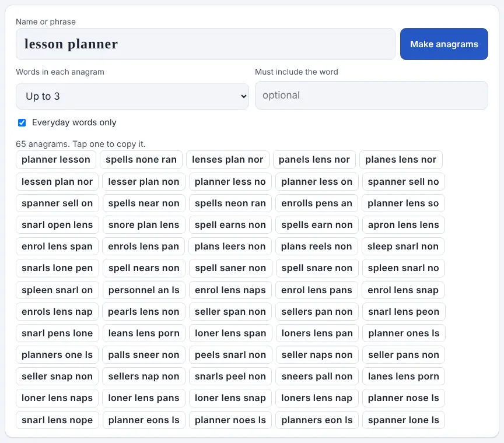Click "peels snarl non" anagram
This screenshot has height=443, width=504.
pos(230,354)
